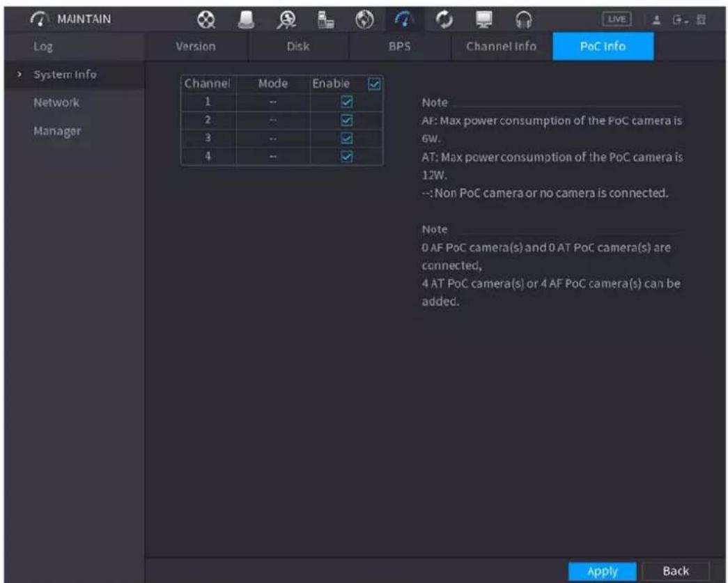Image resolution: width=728 pixels, height=583 pixels.
Task: Switch to the Disk tab
Action: pyautogui.click(x=298, y=47)
